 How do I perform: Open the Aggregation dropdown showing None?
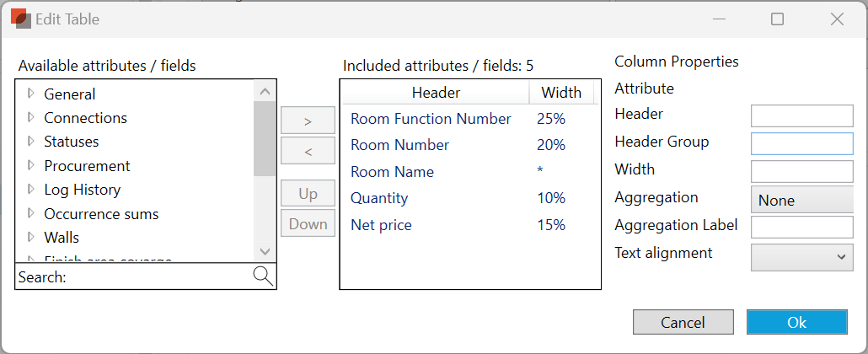click(801, 200)
